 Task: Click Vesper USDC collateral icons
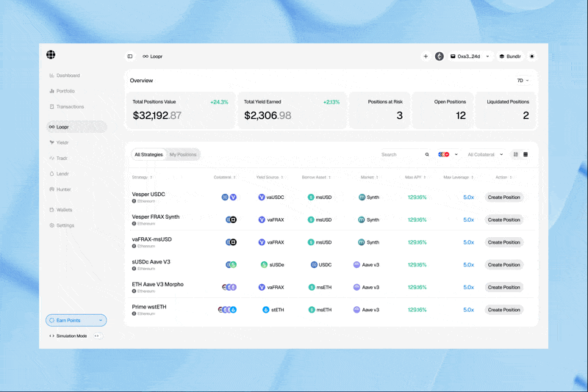tap(229, 197)
